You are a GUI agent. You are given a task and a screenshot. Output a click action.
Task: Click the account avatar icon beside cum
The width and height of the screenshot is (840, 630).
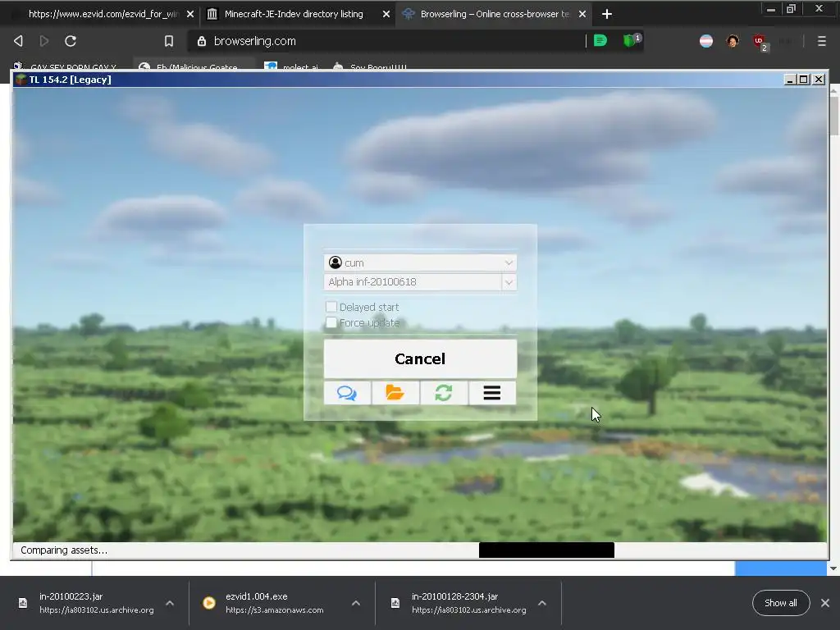[x=336, y=262]
